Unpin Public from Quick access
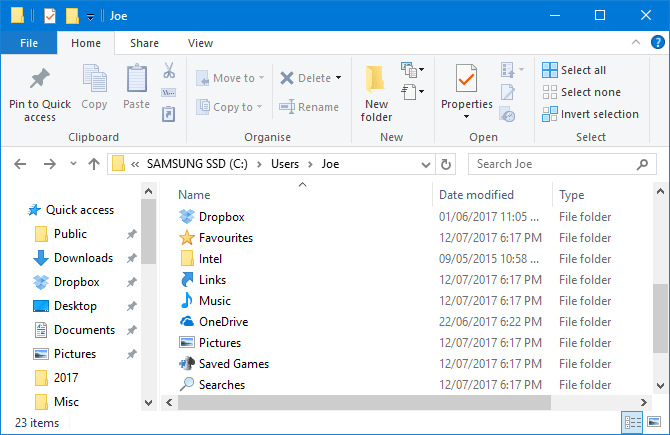 132,234
